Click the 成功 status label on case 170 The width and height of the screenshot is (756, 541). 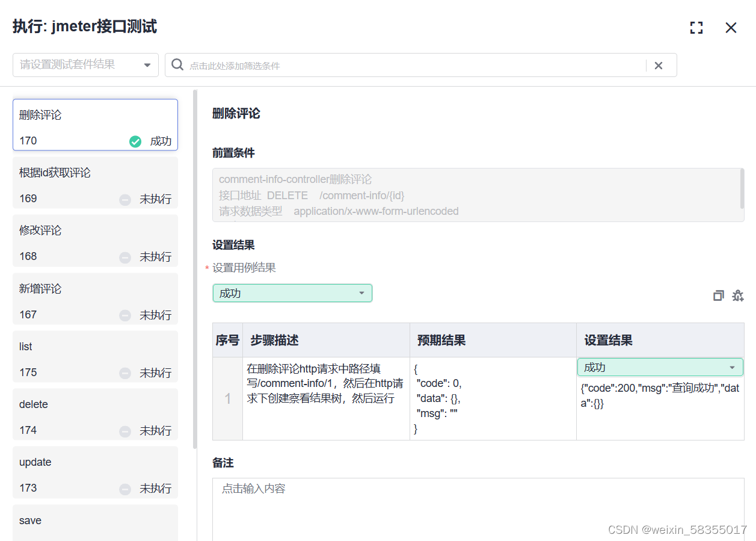161,141
